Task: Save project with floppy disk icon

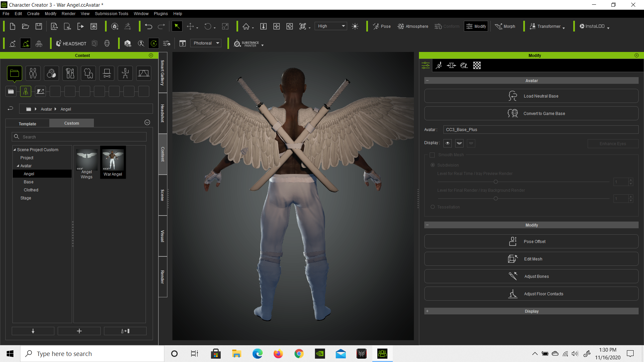Action: (x=39, y=26)
